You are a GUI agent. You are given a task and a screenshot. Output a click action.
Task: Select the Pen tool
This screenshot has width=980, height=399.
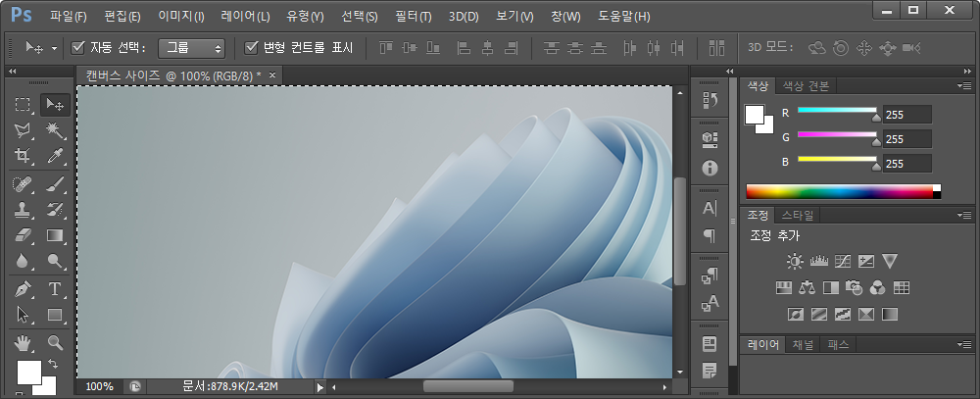(x=24, y=289)
